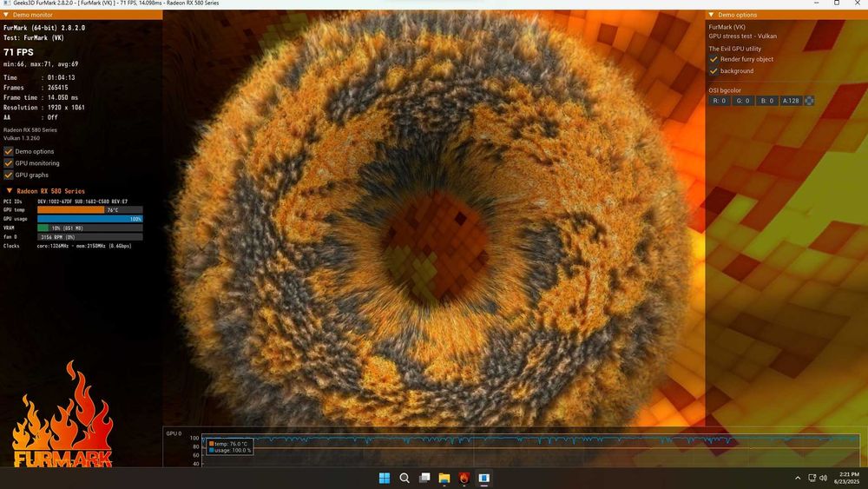Collapse the Demo options panel triangle
The height and width of the screenshot is (489, 868).
coord(712,15)
